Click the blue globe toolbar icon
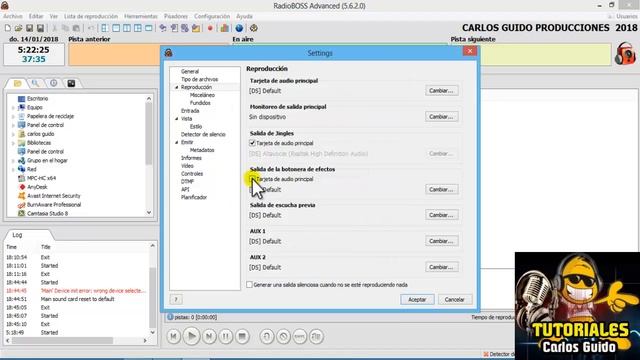Viewport: 640px width, 360px height. point(239,28)
